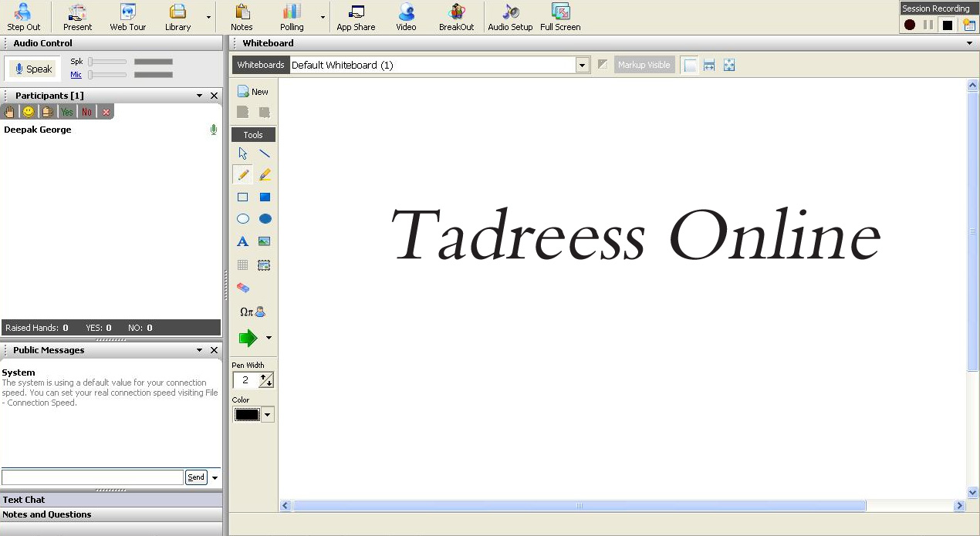Open the Public Messages options arrow
The width and height of the screenshot is (980, 536).
click(200, 350)
